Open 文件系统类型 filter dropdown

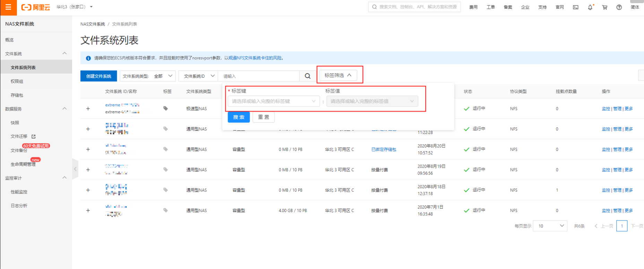(148, 76)
